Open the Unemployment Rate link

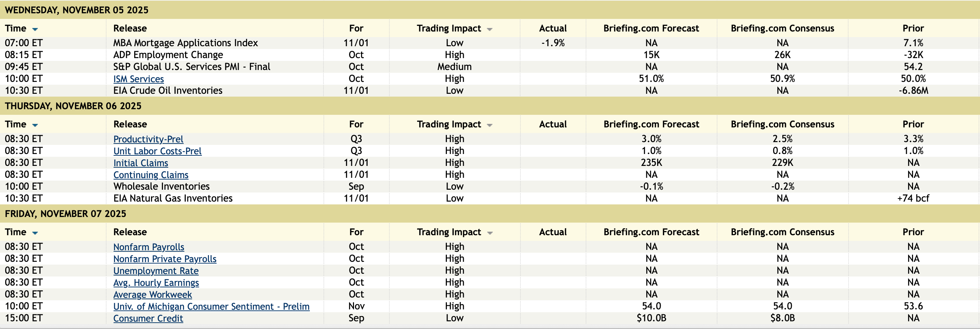click(x=156, y=271)
